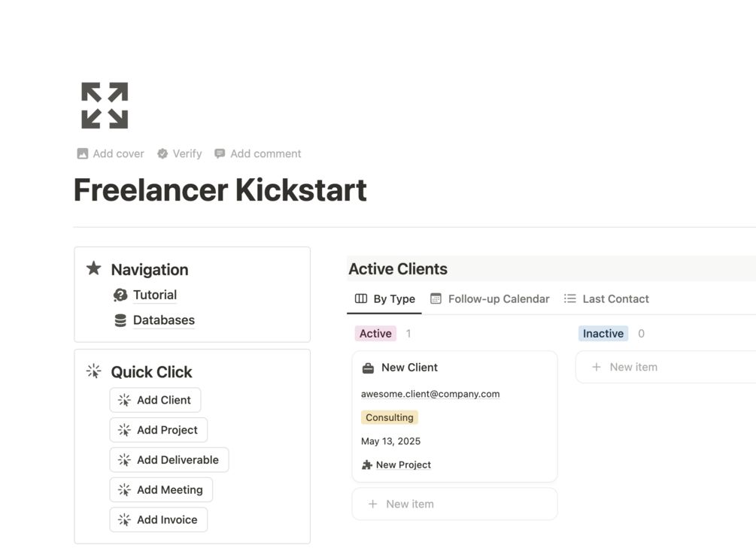The width and height of the screenshot is (756, 548).
Task: Open the Follow-up Calendar tab
Action: click(x=489, y=298)
